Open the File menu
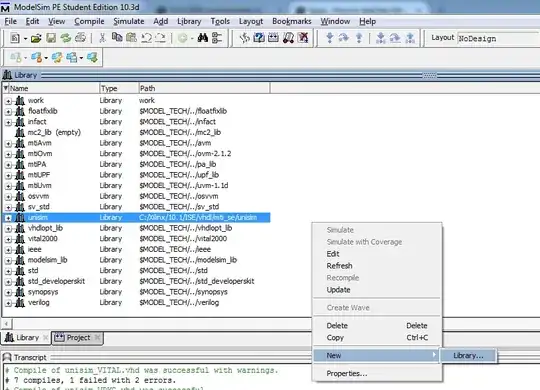Viewport: 540px width, 390px height. pos(10,21)
